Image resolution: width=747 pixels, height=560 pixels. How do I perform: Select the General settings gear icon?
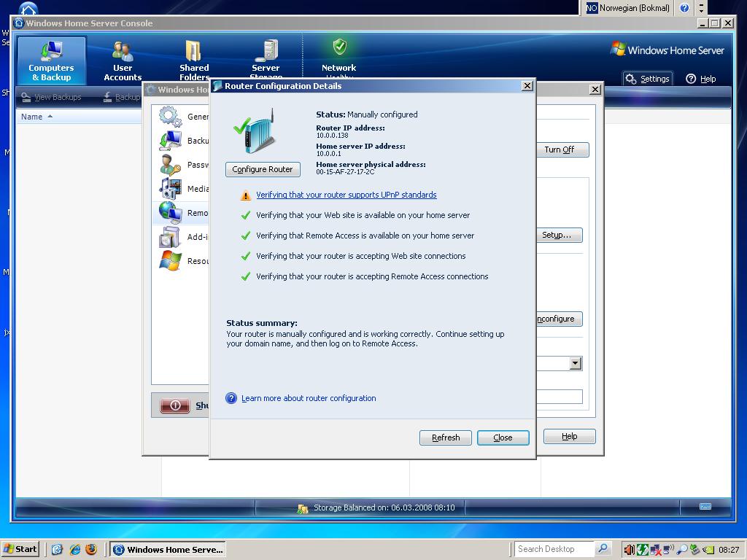[x=170, y=117]
